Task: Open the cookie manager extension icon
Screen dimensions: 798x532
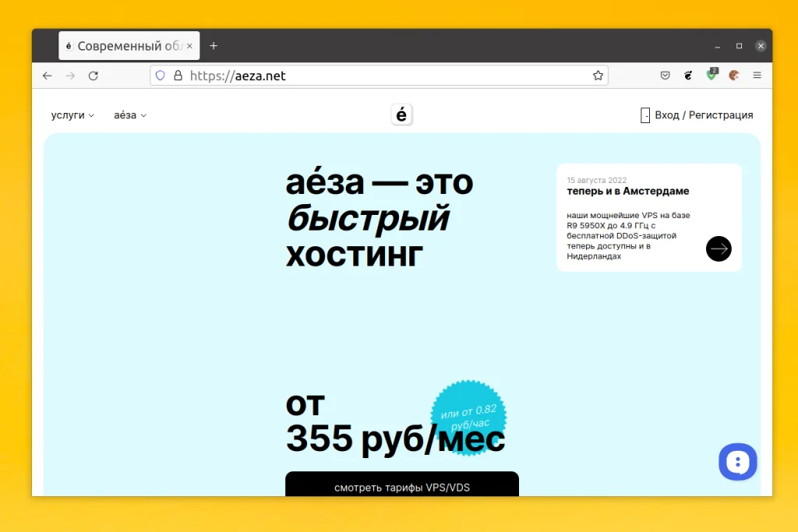Action: [735, 76]
